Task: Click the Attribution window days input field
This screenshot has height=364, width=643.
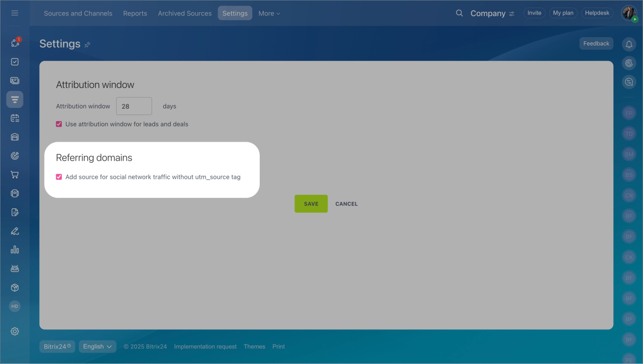Action: [134, 106]
